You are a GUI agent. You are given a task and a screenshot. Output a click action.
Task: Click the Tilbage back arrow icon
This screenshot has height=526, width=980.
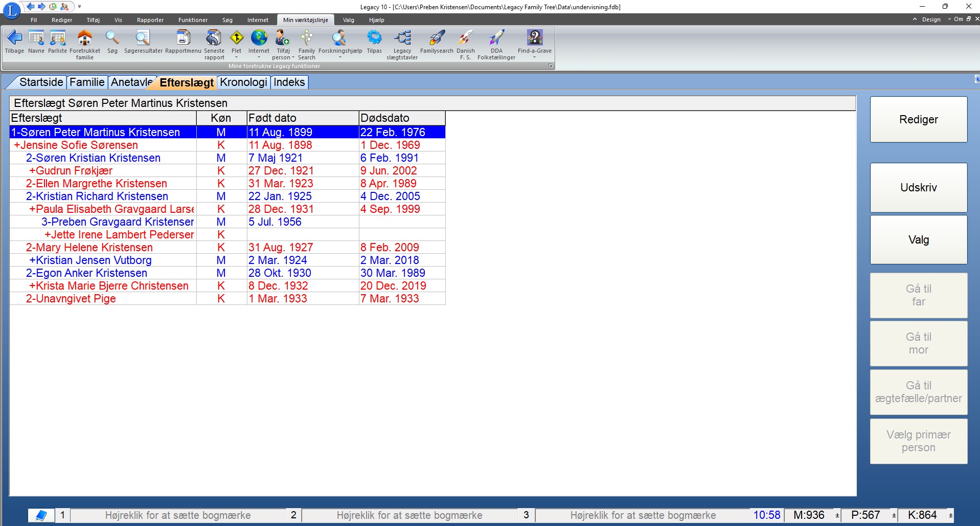pyautogui.click(x=14, y=38)
